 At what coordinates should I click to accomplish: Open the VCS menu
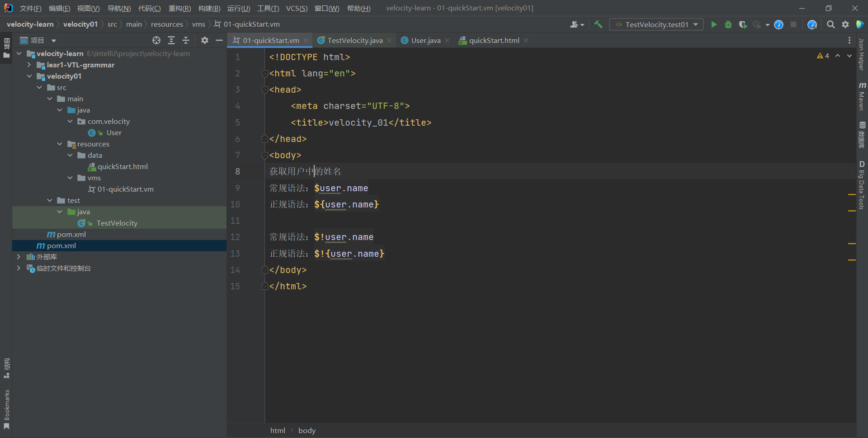[x=297, y=8]
